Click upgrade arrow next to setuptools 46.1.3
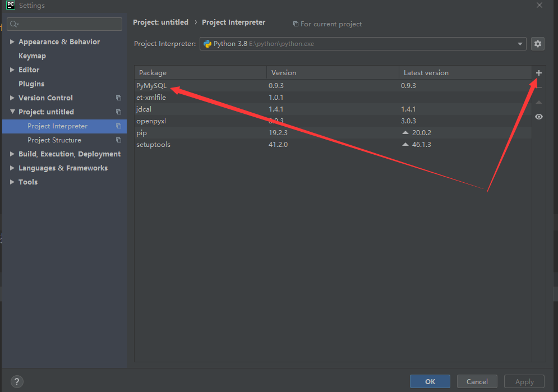Image resolution: width=558 pixels, height=392 pixels. coord(405,144)
